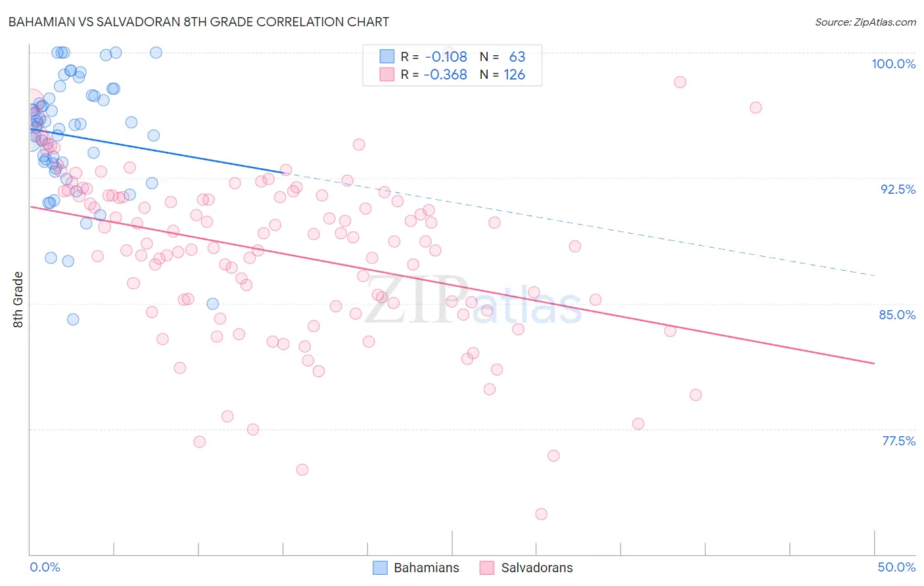Click the chart title text

[198, 22]
